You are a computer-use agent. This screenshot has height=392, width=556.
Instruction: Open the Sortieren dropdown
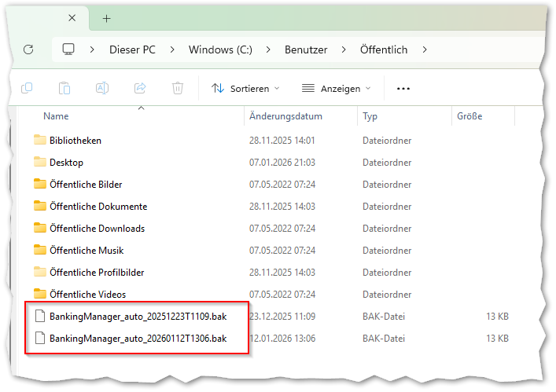(x=245, y=89)
